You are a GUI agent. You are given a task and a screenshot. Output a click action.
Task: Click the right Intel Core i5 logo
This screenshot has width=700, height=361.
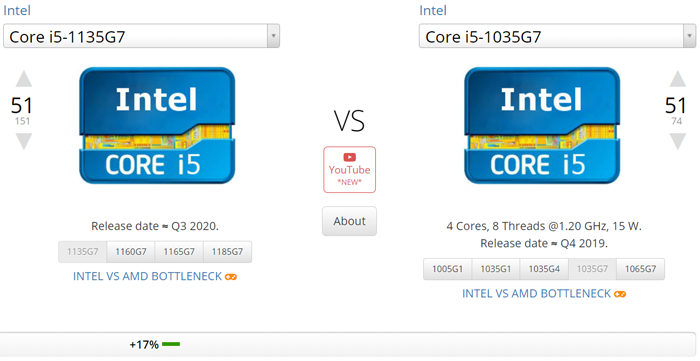click(542, 125)
